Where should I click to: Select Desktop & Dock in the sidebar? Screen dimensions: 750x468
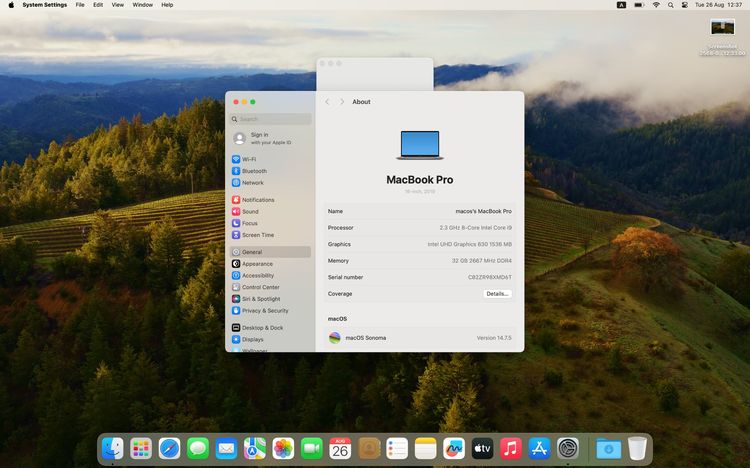[270, 328]
